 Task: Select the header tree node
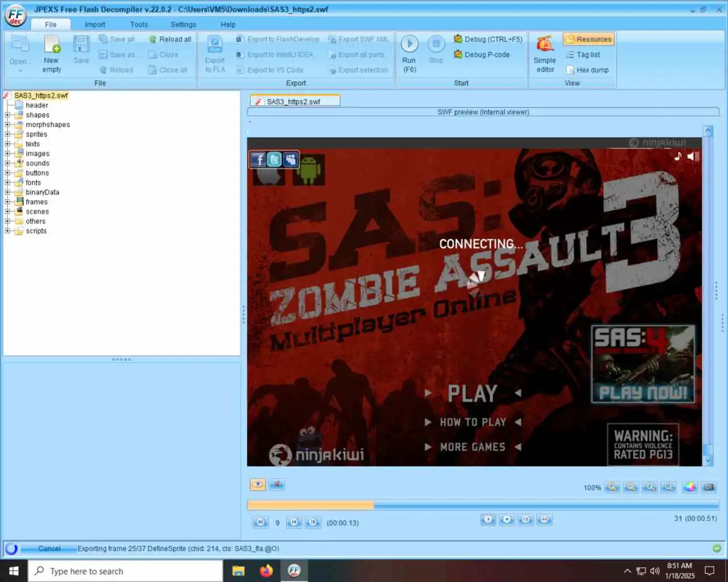coord(36,105)
